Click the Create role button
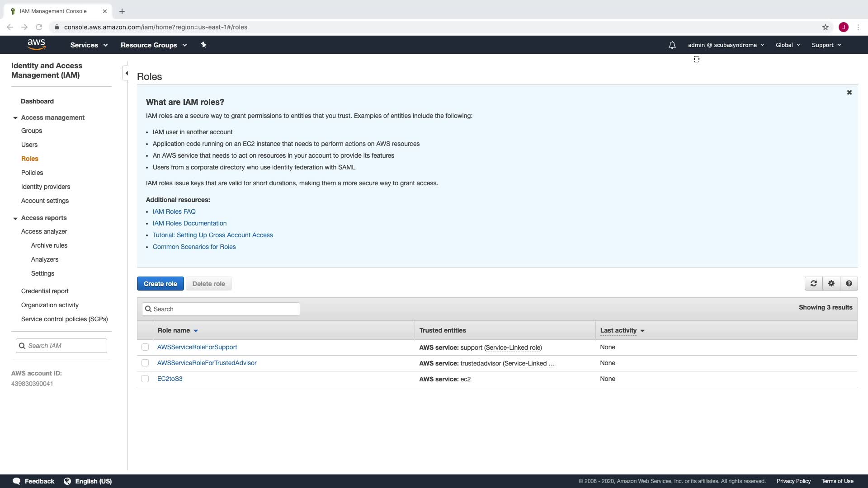The height and width of the screenshot is (488, 868). coord(160,284)
